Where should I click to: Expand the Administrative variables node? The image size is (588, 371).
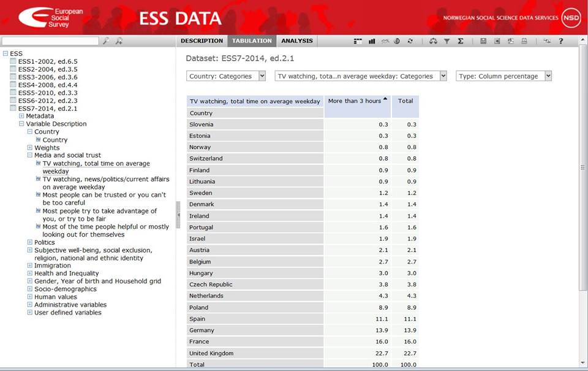(29, 305)
